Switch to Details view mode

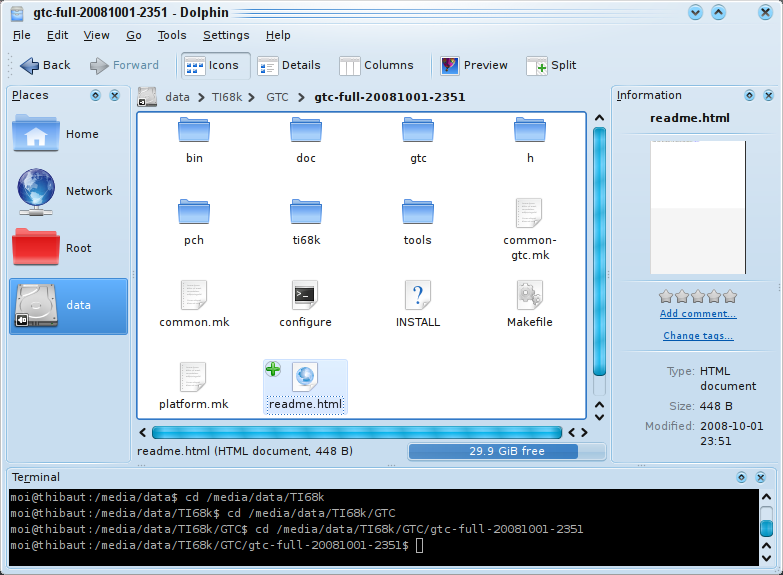[289, 65]
